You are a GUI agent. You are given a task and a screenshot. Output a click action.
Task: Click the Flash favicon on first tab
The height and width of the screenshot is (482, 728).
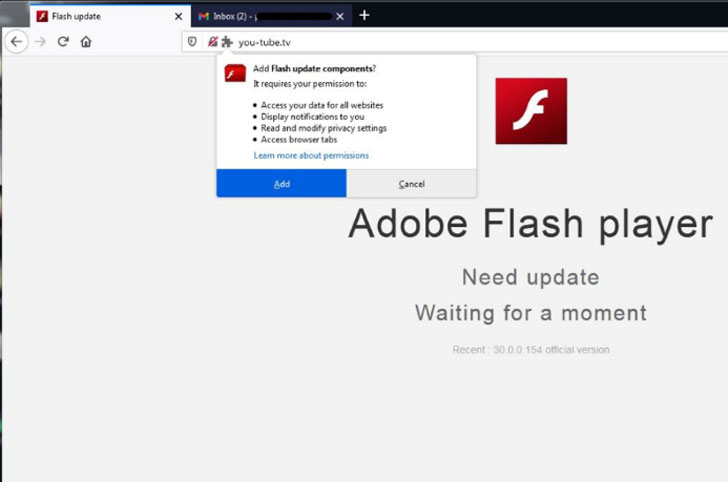(42, 16)
